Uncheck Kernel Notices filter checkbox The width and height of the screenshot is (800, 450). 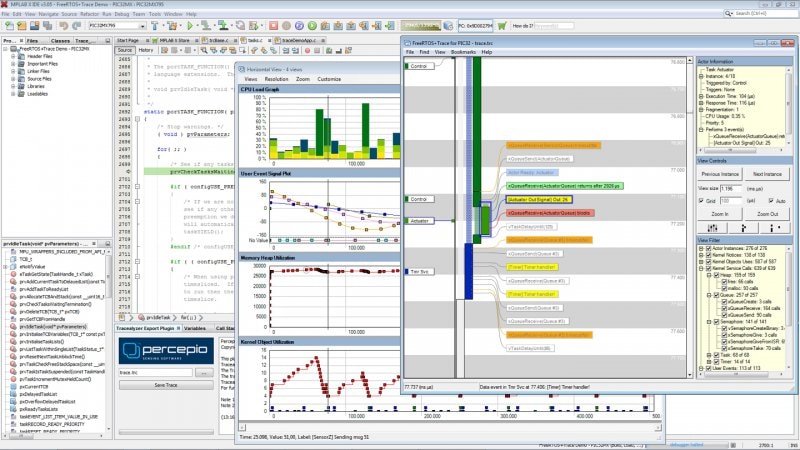tap(708, 255)
